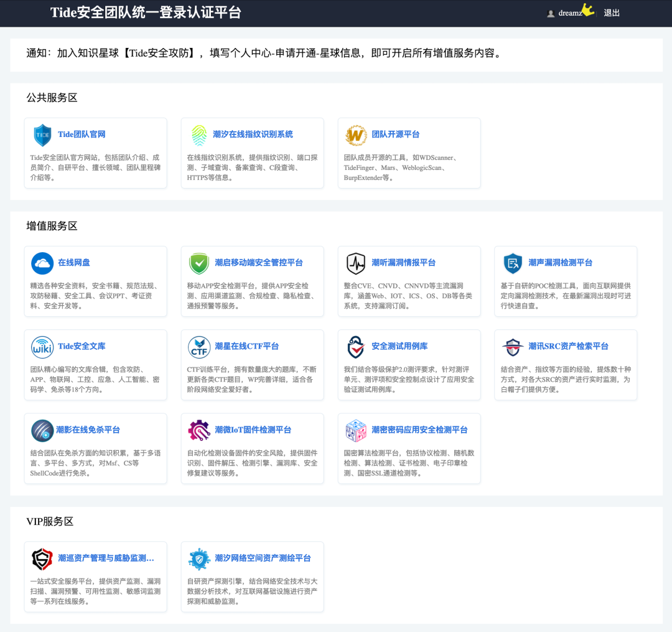Click the 潮星在线CTF平台 bird icon
The width and height of the screenshot is (672, 632).
[199, 347]
